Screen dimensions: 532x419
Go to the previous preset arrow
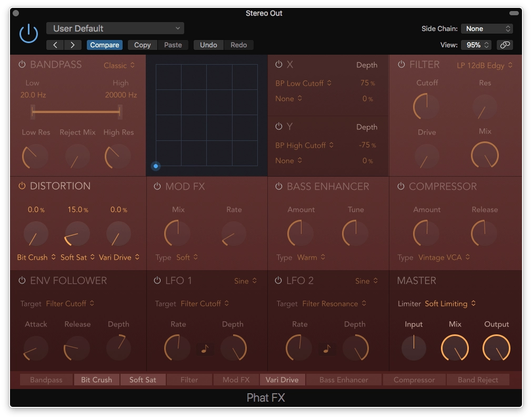[55, 45]
